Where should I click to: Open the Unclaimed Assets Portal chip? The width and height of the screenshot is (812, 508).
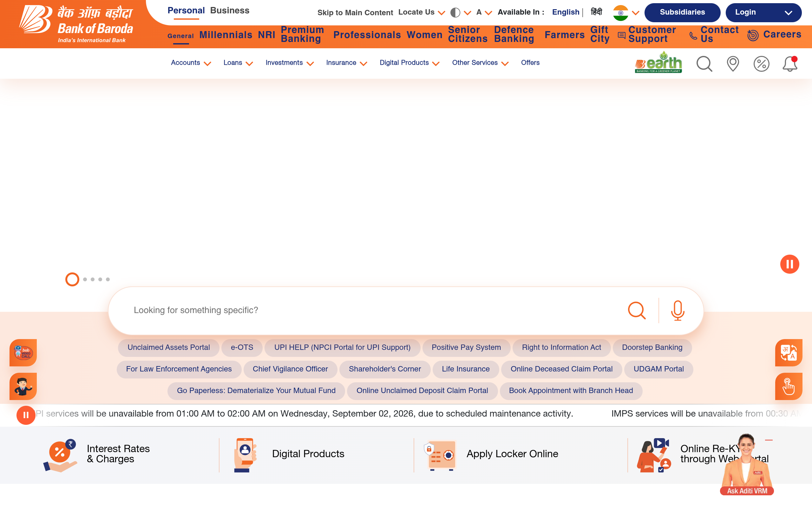click(168, 347)
